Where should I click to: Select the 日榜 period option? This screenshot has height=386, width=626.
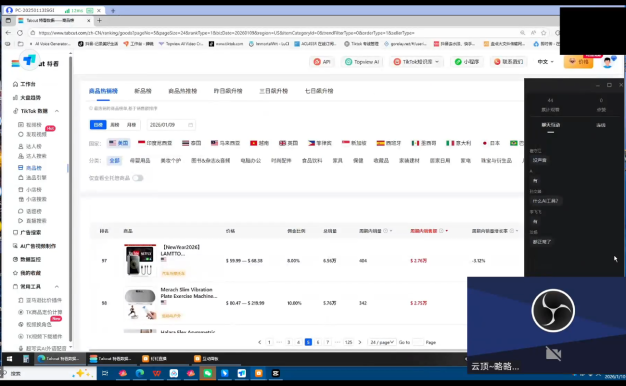tap(98, 125)
